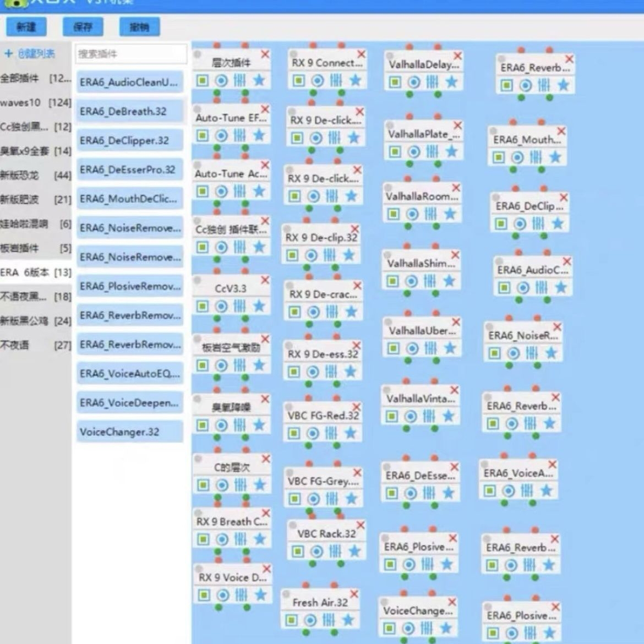
Task: Click the round target icon on VBC FG-Grey... node
Action: click(x=313, y=499)
